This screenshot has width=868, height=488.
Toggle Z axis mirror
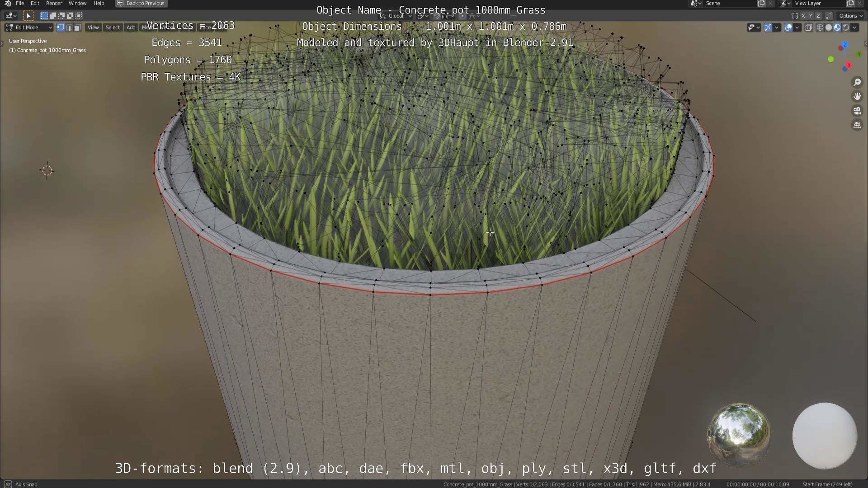point(818,16)
